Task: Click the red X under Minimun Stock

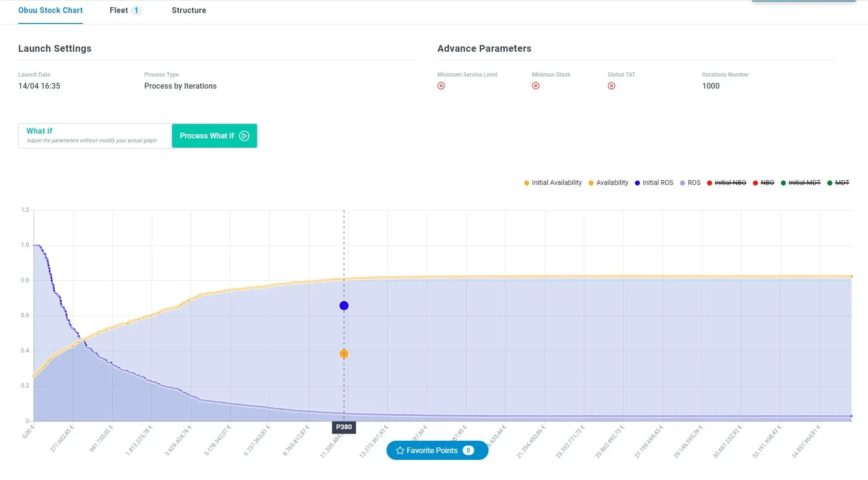Action: [x=536, y=86]
